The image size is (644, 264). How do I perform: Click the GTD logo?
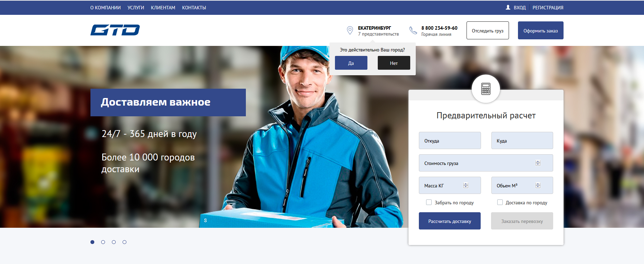pos(115,30)
